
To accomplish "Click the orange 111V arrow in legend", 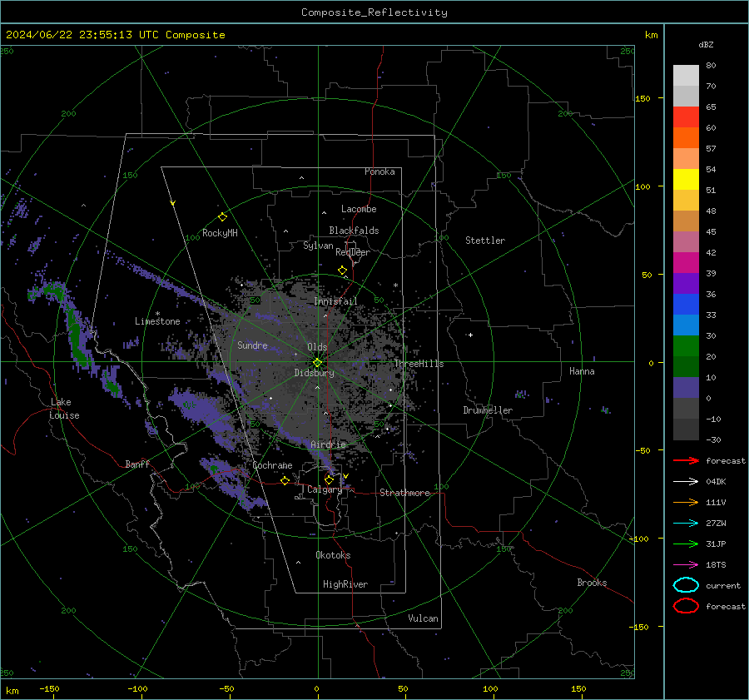I will click(x=686, y=502).
